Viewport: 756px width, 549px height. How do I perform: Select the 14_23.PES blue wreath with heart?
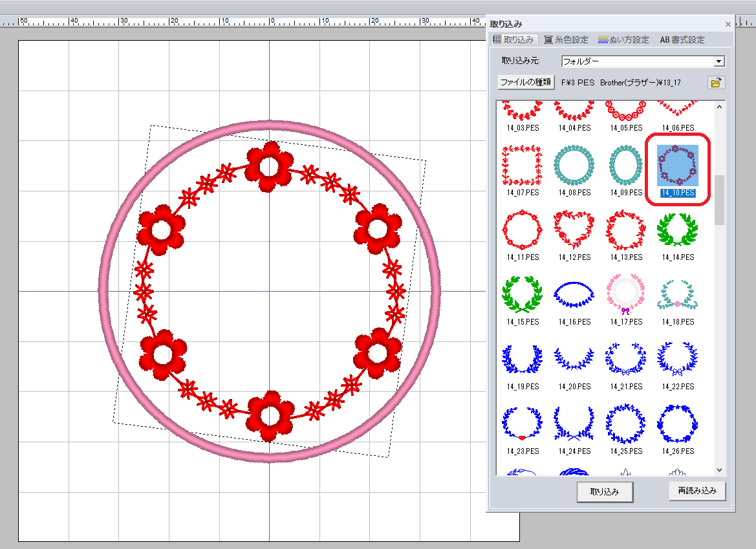click(523, 424)
